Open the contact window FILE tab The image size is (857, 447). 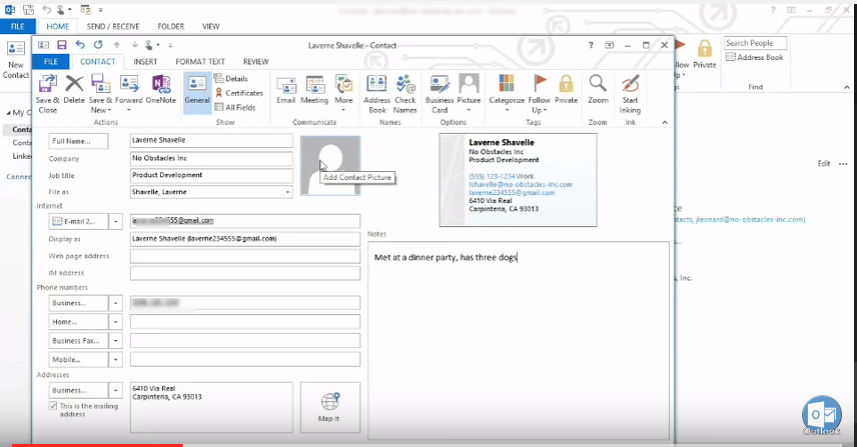(51, 62)
